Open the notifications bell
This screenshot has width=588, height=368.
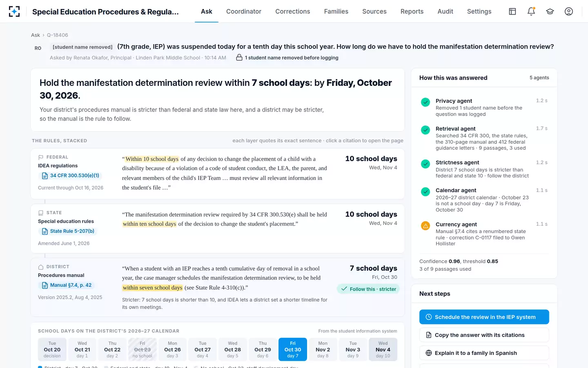tap(531, 11)
